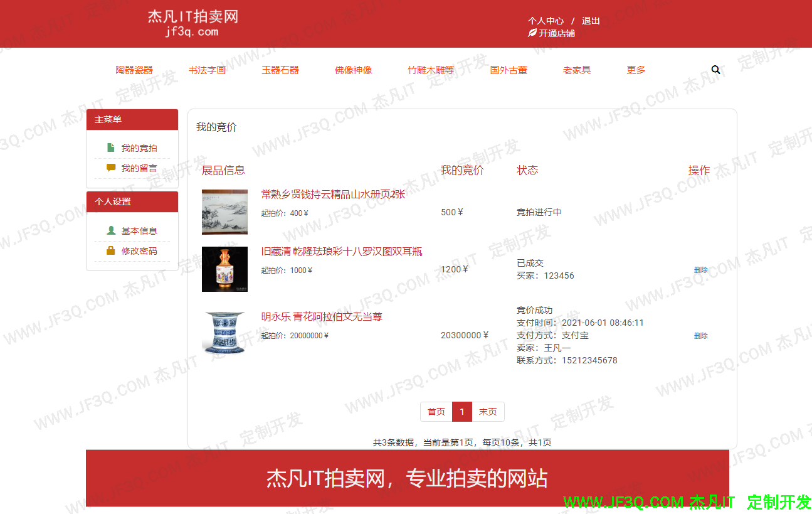
Task: Delete the 明永乐 青花 bid record
Action: (700, 336)
